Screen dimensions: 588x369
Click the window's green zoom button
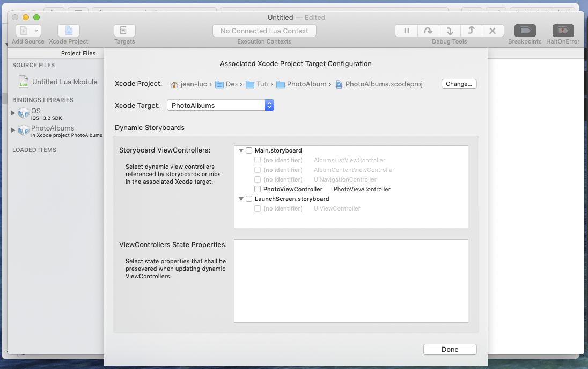point(36,17)
